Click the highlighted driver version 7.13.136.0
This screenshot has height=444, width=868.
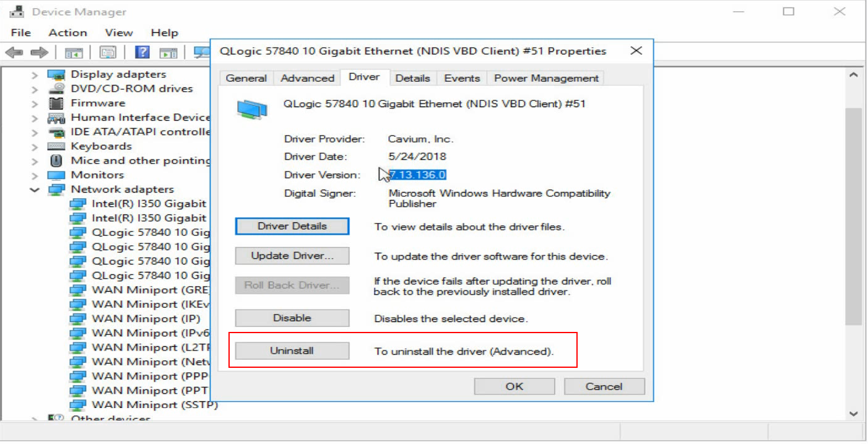tap(417, 175)
